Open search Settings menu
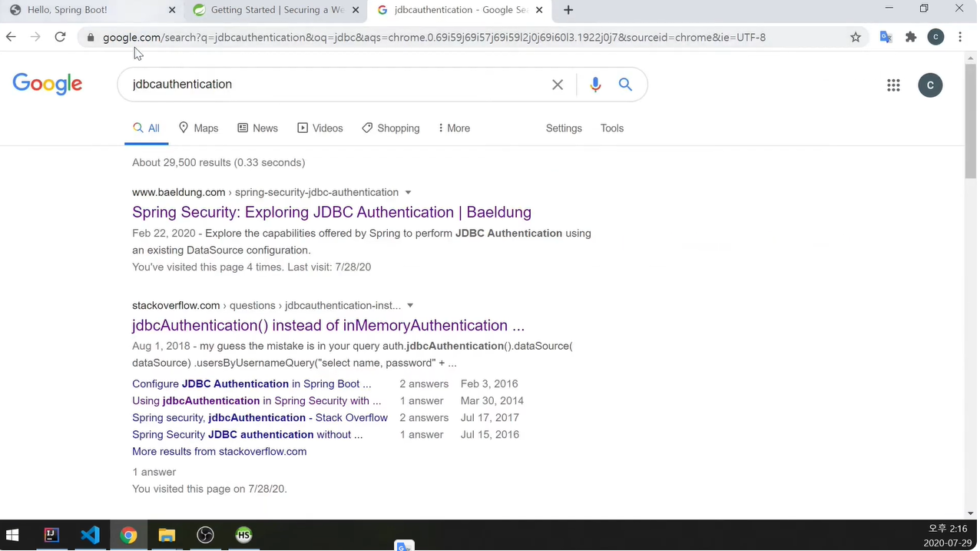Viewport: 980px width, 551px height. click(564, 128)
